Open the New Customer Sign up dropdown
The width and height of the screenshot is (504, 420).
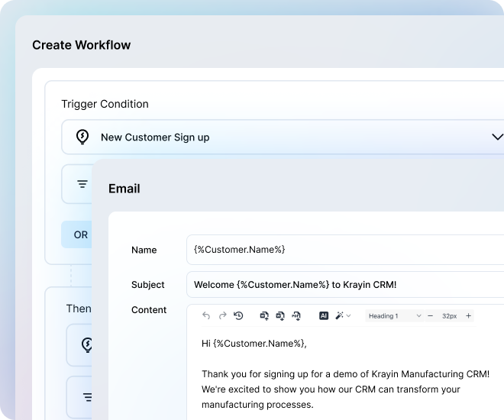click(283, 137)
